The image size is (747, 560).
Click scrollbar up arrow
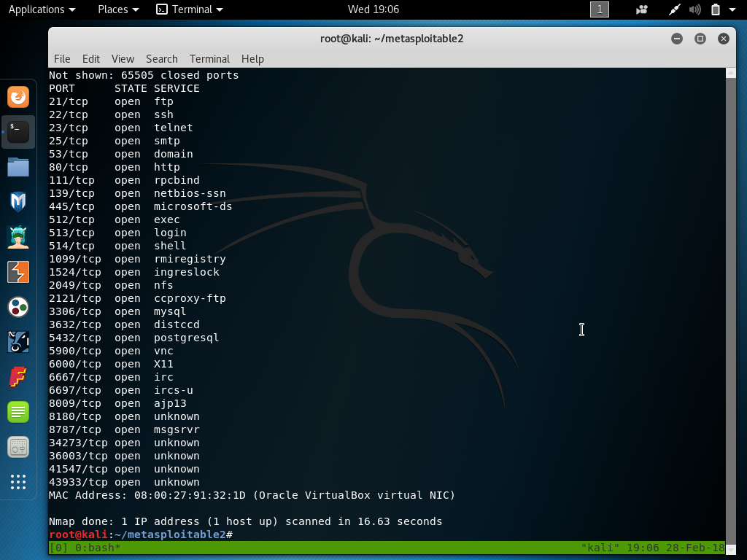[x=730, y=73]
